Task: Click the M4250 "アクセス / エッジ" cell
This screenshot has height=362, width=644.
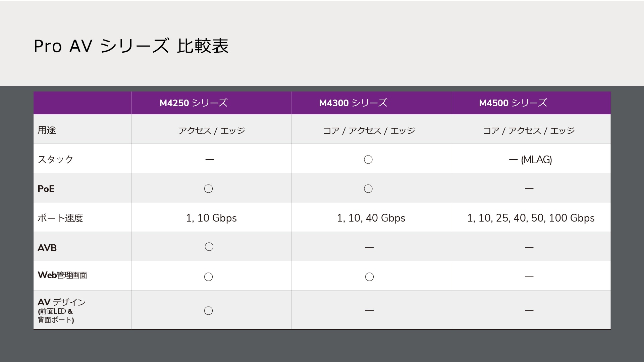Action: pos(212,130)
